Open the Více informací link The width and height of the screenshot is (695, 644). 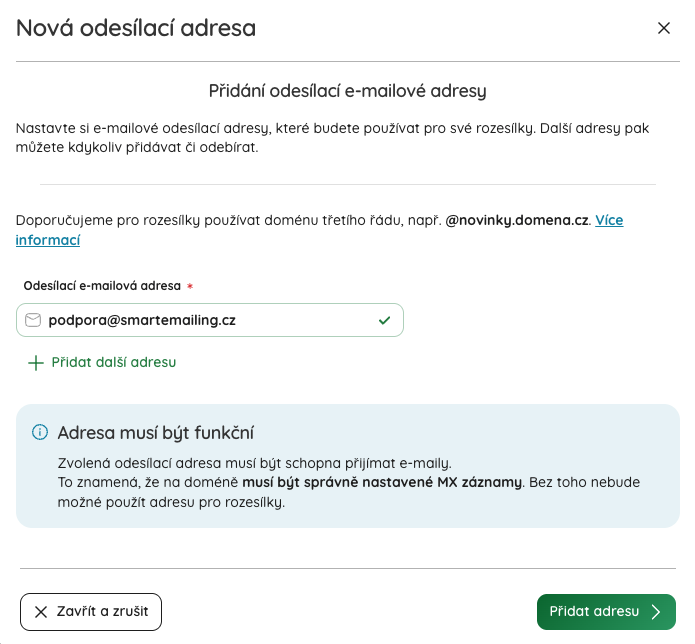pos(609,220)
